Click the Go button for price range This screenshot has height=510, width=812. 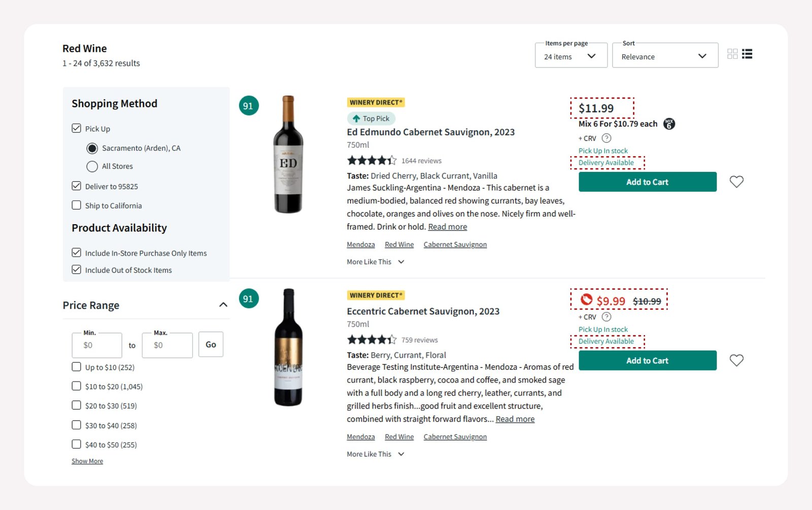tap(211, 344)
